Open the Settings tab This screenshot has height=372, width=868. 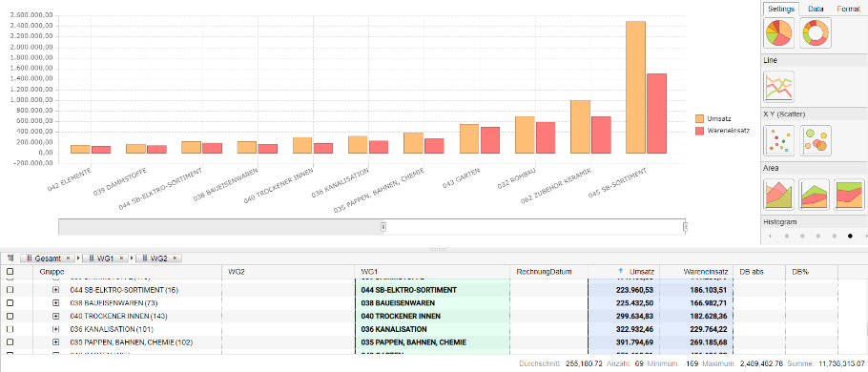[x=781, y=9]
